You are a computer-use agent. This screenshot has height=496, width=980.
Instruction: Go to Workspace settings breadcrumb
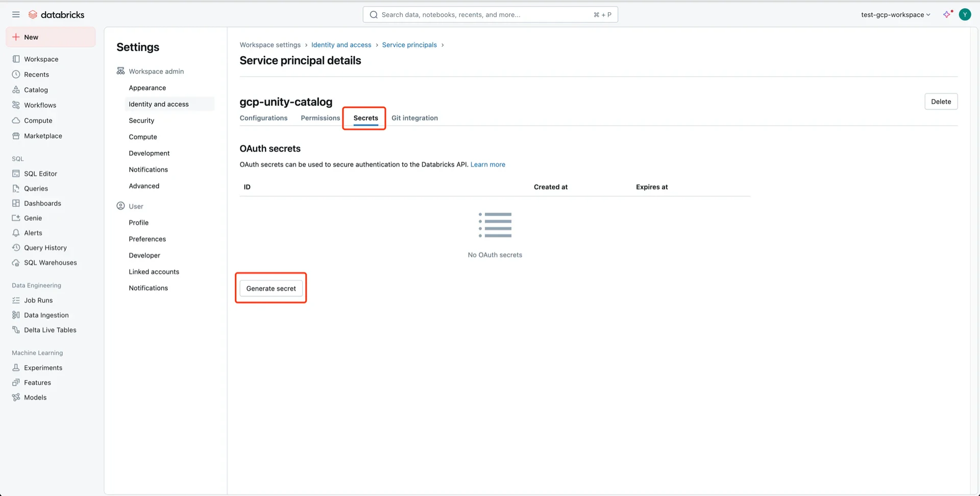coord(270,45)
